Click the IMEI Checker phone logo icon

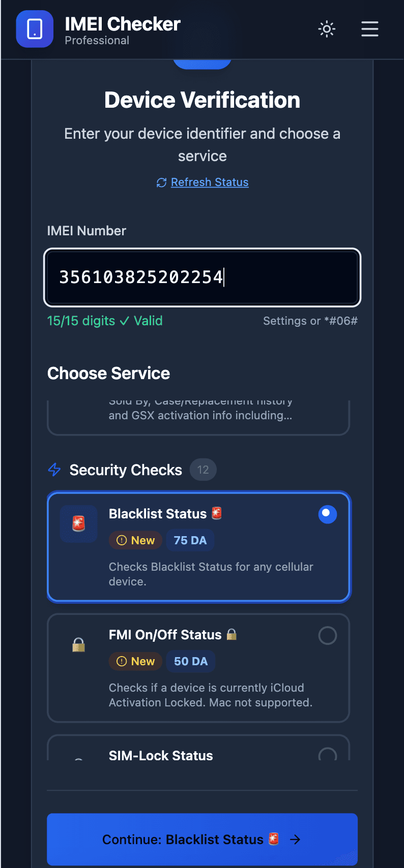click(x=34, y=29)
